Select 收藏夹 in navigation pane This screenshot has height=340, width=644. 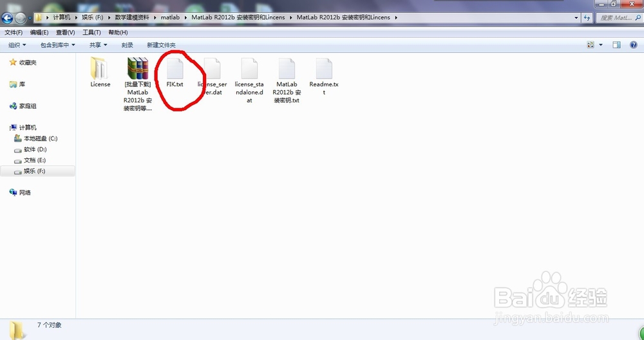(x=28, y=62)
